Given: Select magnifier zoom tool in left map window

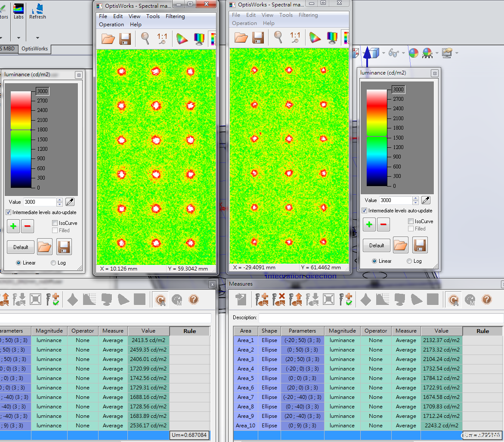Looking at the screenshot, I should pyautogui.click(x=145, y=39).
